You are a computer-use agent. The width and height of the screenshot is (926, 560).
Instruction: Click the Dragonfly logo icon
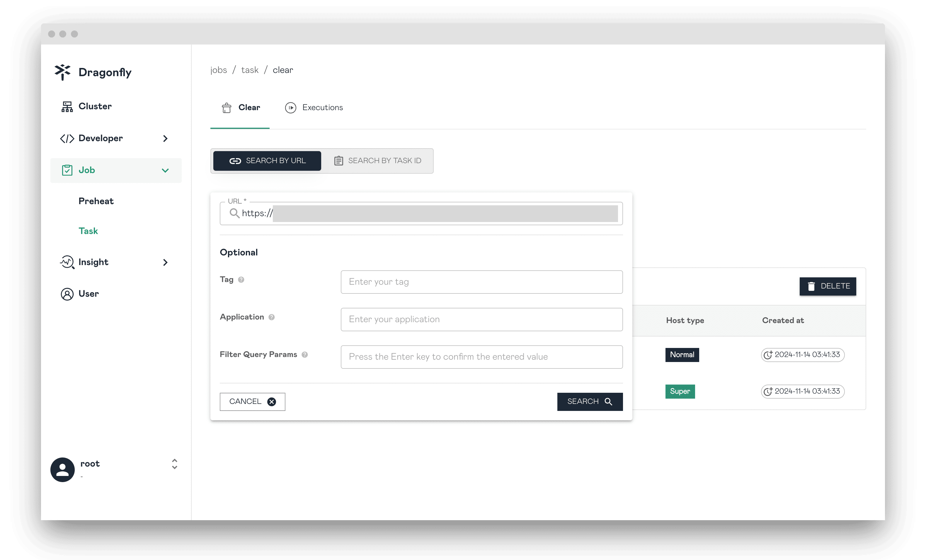[62, 72]
